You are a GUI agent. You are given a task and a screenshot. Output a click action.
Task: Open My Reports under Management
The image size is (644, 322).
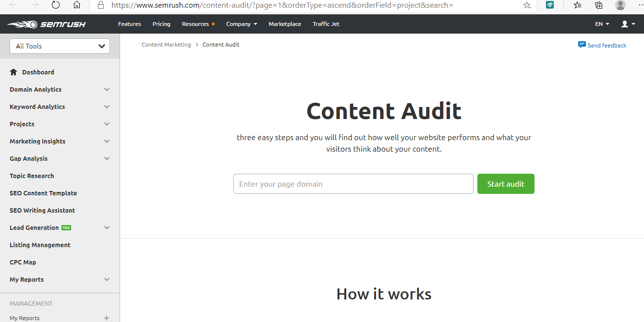pos(24,318)
